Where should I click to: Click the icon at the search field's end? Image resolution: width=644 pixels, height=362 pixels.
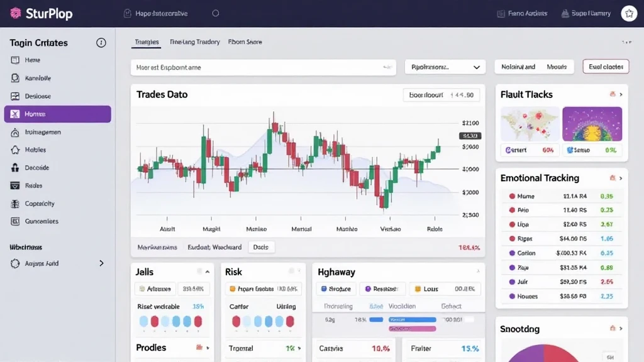(387, 67)
